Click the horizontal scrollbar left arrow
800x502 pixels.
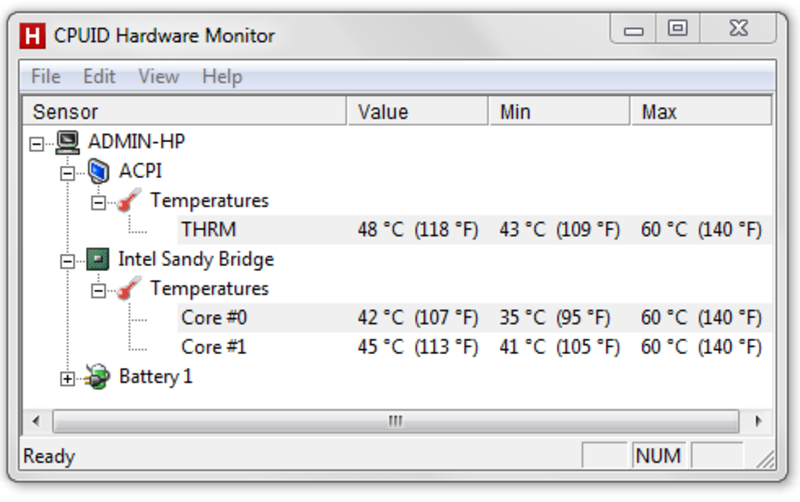(36, 421)
